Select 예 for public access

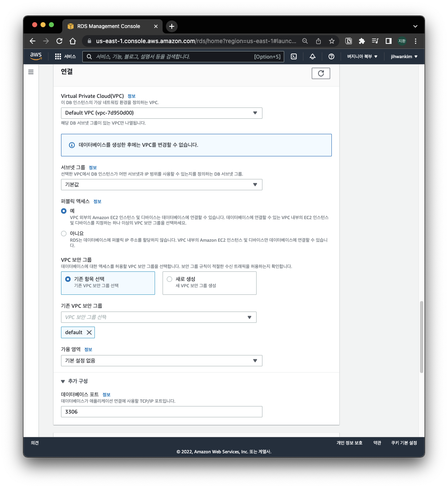64,211
